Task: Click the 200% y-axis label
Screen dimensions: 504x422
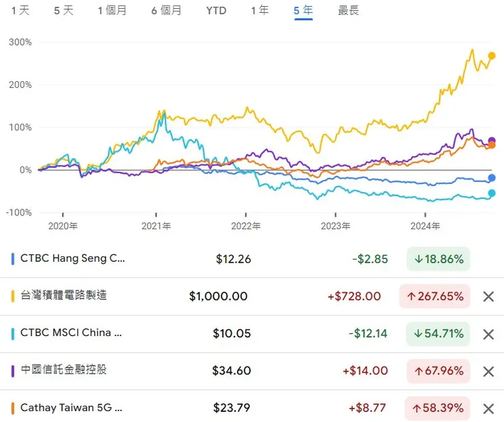Action: click(x=20, y=85)
